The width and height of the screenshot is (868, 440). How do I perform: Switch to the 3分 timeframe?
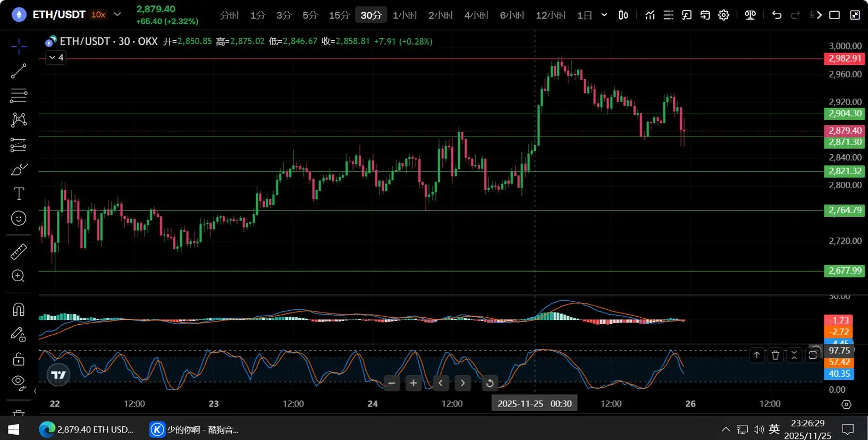click(284, 15)
